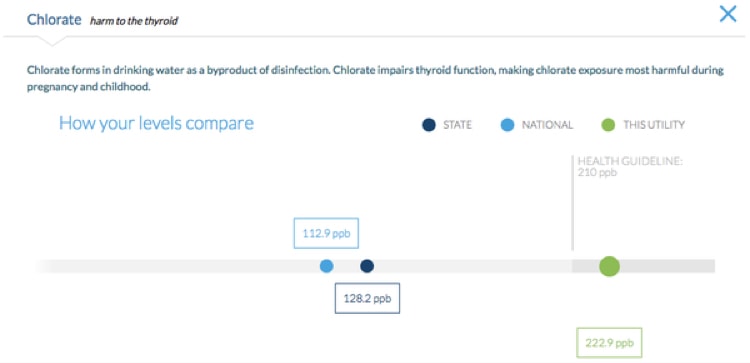Select the THIS UTILITY legend label

pyautogui.click(x=654, y=125)
